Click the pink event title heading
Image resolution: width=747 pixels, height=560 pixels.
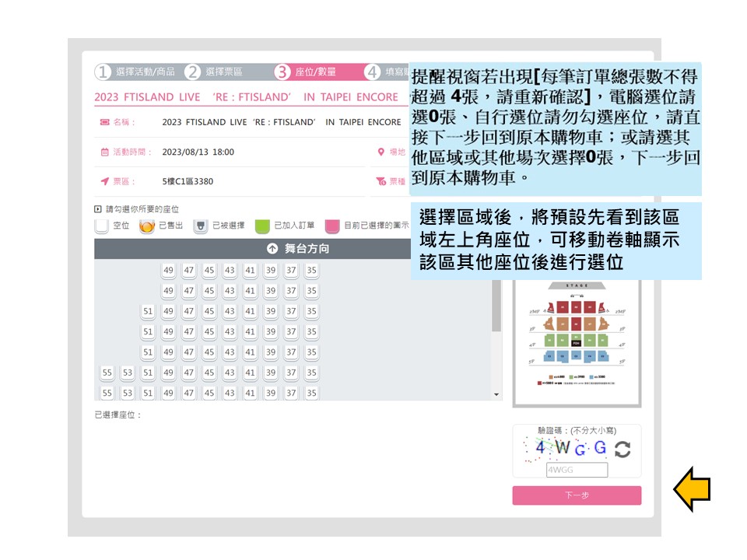click(x=246, y=97)
